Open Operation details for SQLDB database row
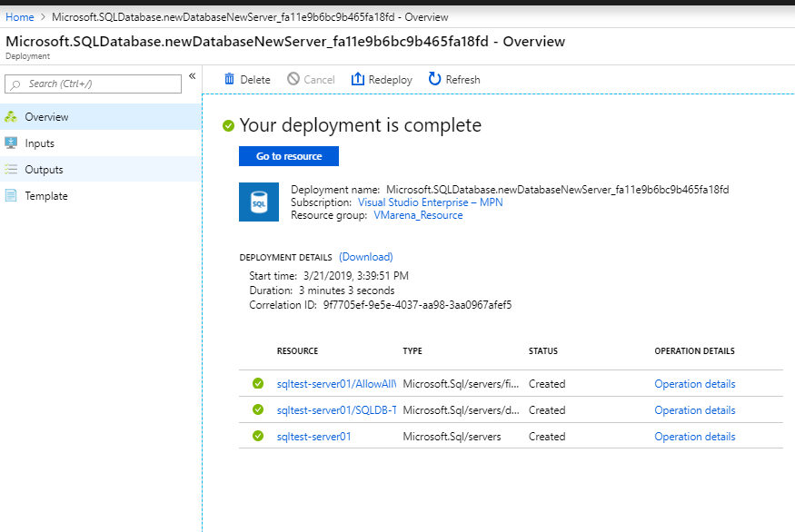This screenshot has height=532, width=795. pyautogui.click(x=695, y=410)
